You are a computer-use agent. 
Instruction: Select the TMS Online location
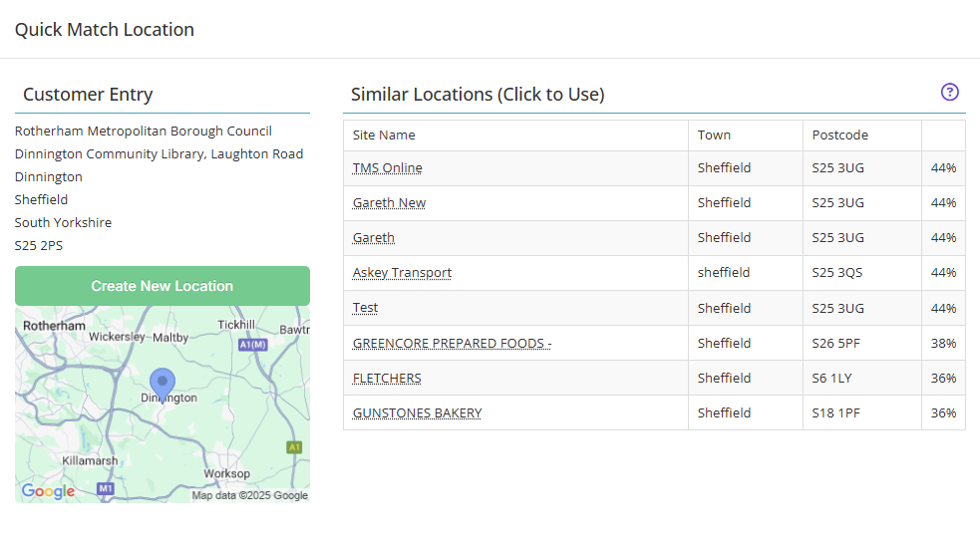point(387,168)
